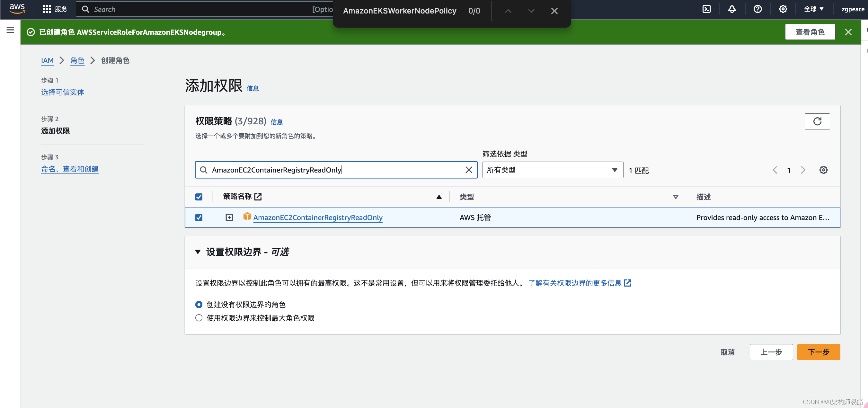Open AmazonEC2ContainerRegistryReadOnly policy link

tap(318, 217)
